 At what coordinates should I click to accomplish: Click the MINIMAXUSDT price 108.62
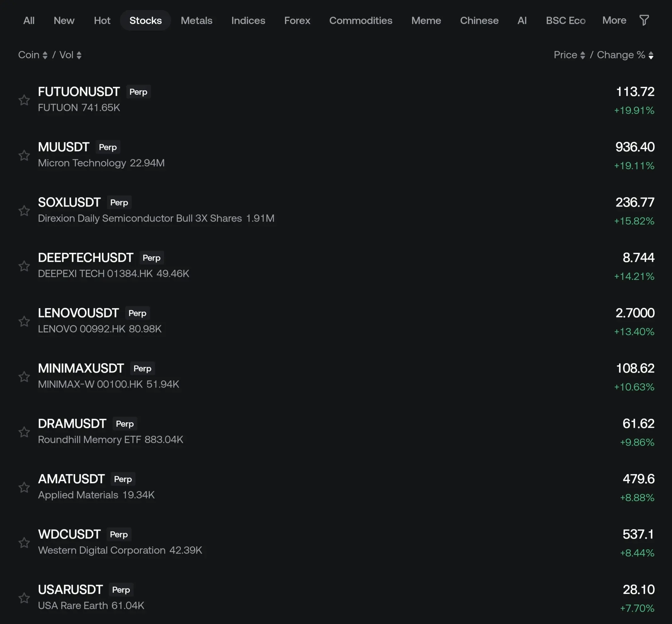click(x=635, y=368)
